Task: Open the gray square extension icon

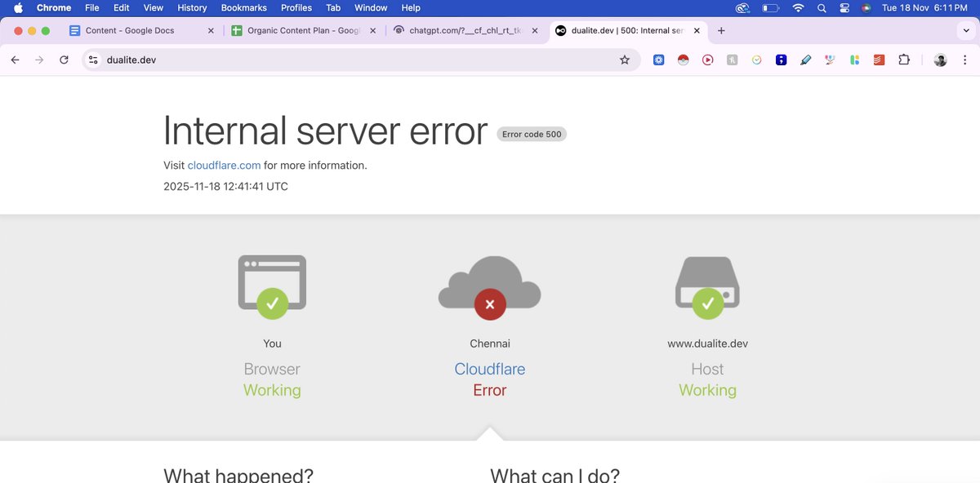Action: [733, 60]
